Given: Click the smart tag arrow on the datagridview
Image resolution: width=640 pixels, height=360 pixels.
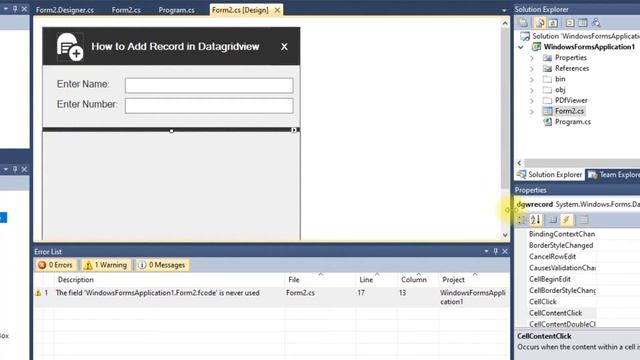Looking at the screenshot, I should tap(294, 130).
